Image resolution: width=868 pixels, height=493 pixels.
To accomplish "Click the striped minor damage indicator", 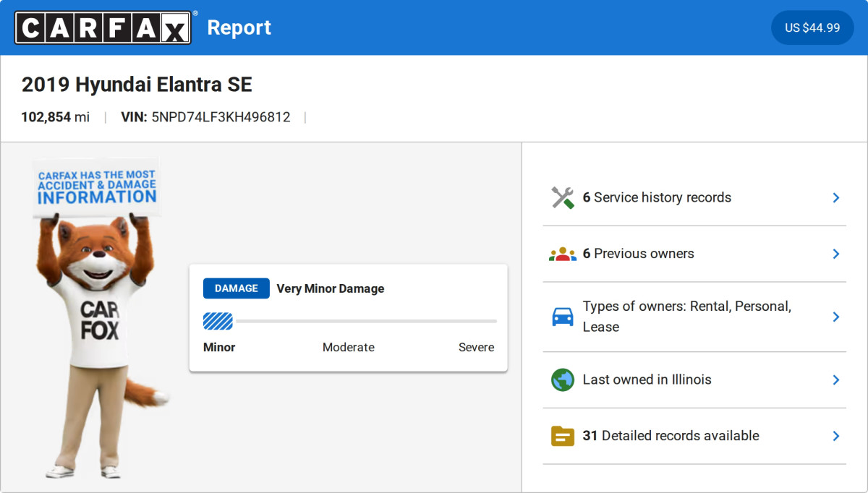I will (x=218, y=321).
